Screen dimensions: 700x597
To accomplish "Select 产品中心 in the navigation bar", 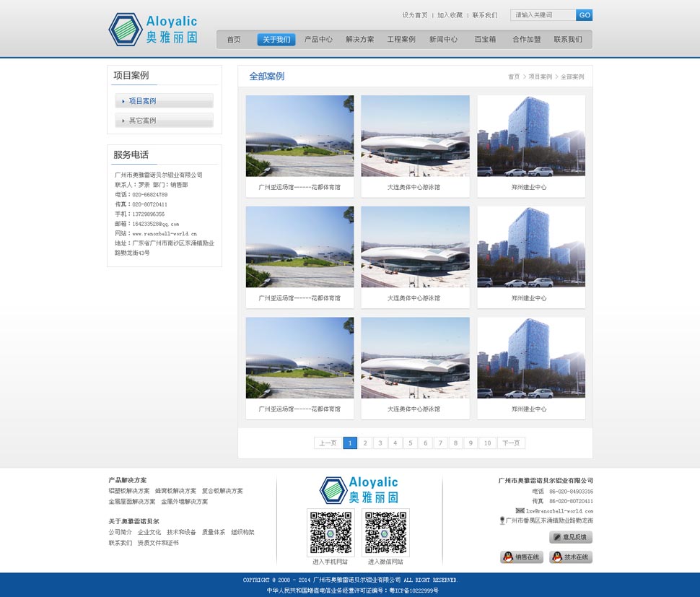I will click(318, 40).
